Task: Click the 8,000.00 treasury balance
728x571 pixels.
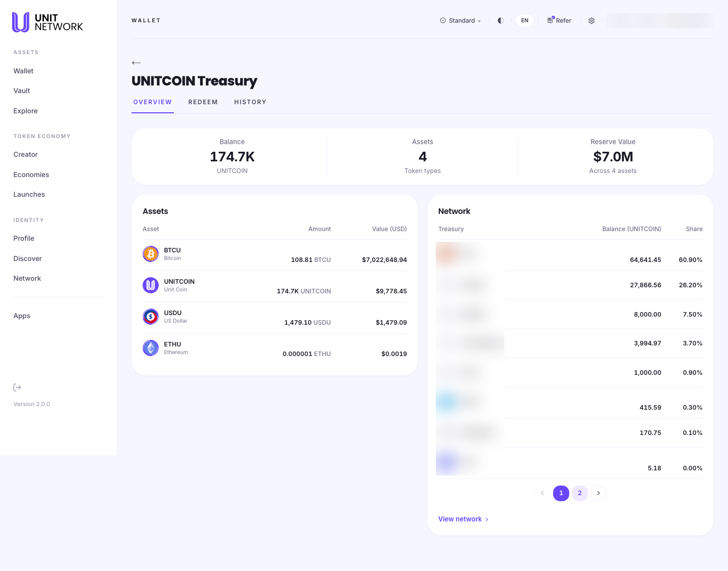Action: coord(648,315)
